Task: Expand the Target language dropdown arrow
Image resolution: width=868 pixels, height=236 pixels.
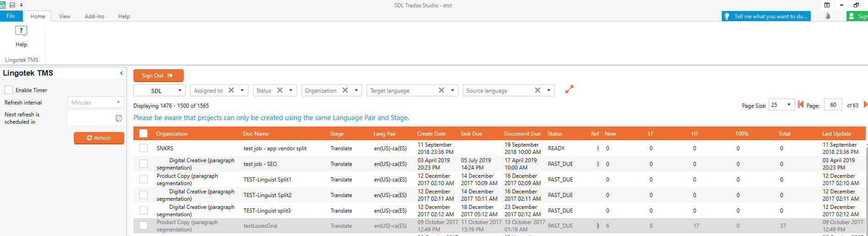Action: [x=452, y=90]
